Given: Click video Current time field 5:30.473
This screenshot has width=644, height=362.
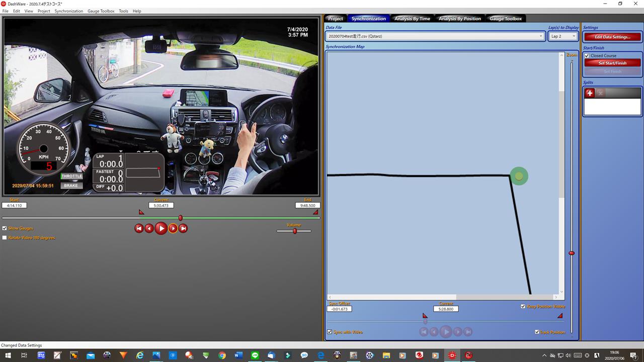Looking at the screenshot, I should coord(161,205).
